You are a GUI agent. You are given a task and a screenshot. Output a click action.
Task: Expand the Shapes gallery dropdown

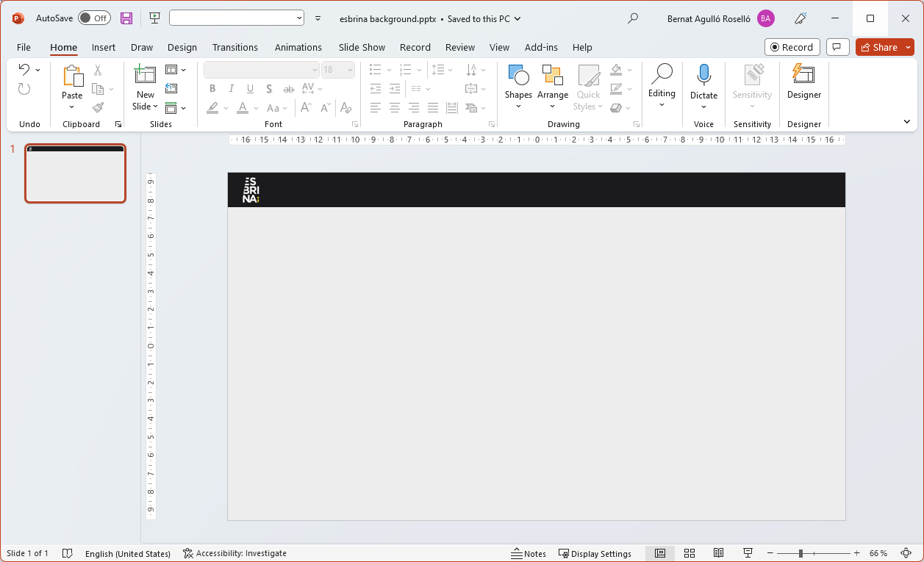pos(518,107)
